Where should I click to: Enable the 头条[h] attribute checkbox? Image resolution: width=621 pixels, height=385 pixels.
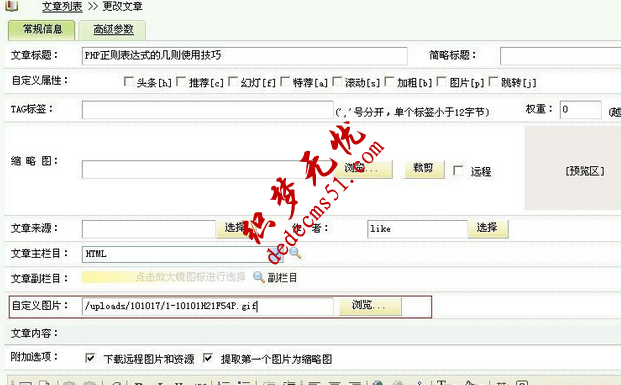(x=128, y=82)
